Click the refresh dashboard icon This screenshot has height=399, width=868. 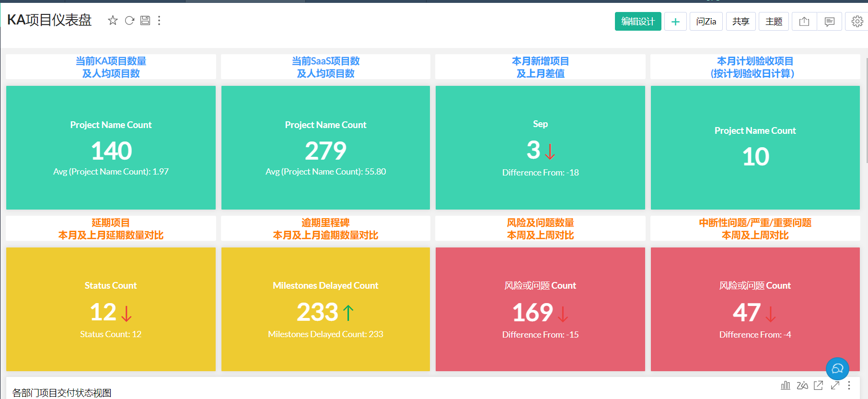point(129,20)
